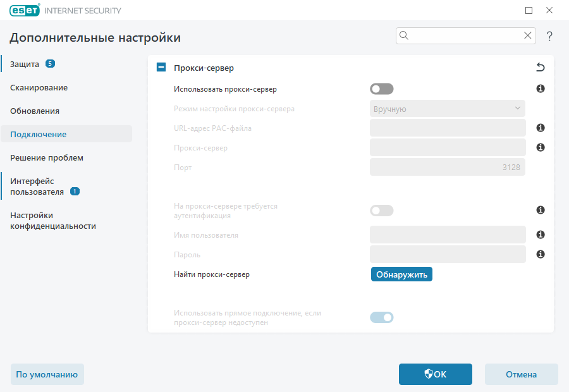Revert Прокси-сервер section with undo arrow
This screenshot has height=392, width=569.
[x=541, y=67]
